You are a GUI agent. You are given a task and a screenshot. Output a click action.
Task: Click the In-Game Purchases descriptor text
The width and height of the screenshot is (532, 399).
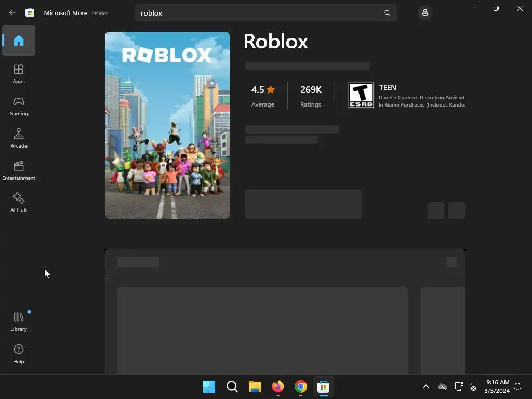421,105
